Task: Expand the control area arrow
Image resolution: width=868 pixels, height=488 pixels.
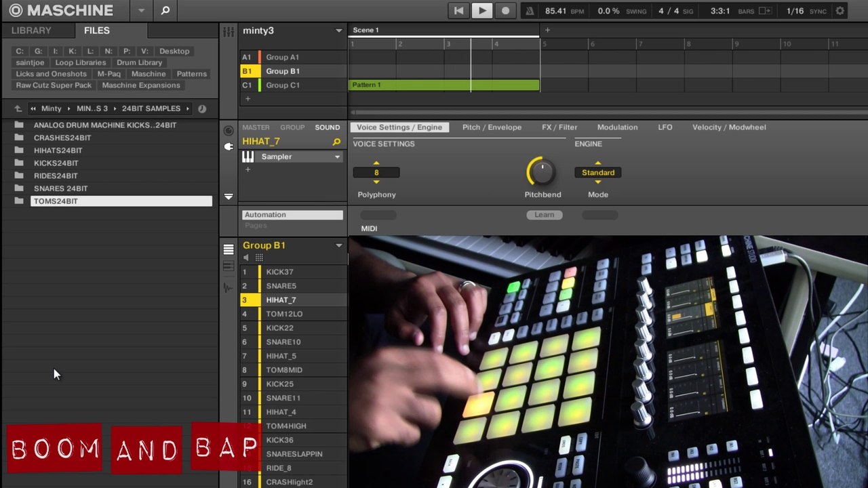Action: click(229, 197)
